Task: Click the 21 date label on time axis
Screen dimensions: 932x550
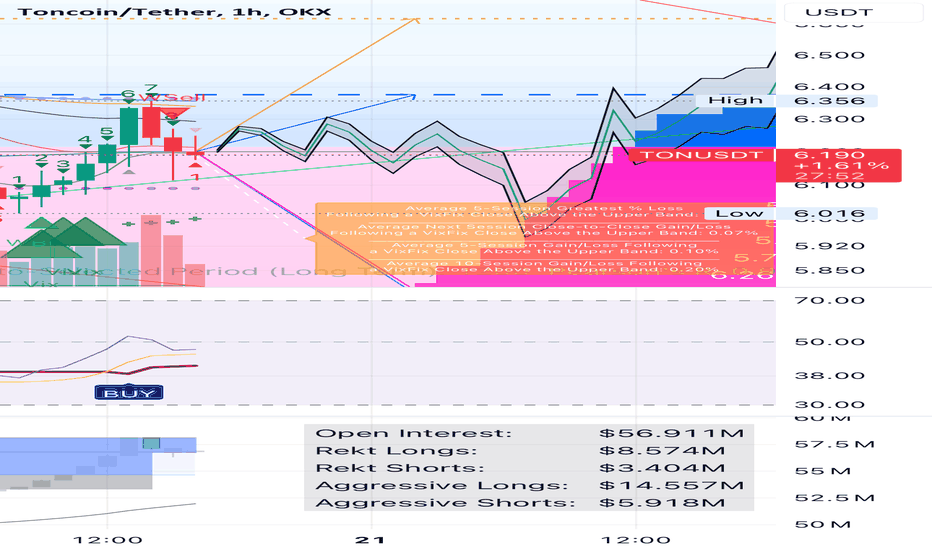Action: tap(370, 540)
